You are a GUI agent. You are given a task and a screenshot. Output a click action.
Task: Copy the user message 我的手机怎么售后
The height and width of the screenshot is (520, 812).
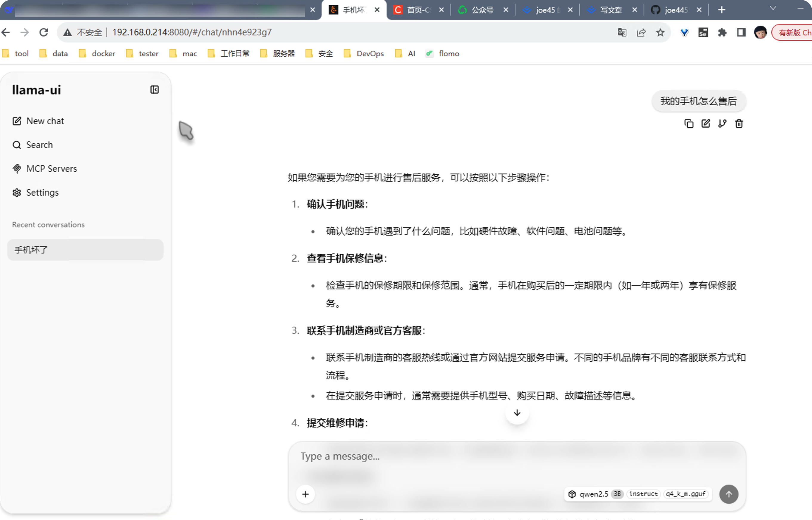pos(689,123)
